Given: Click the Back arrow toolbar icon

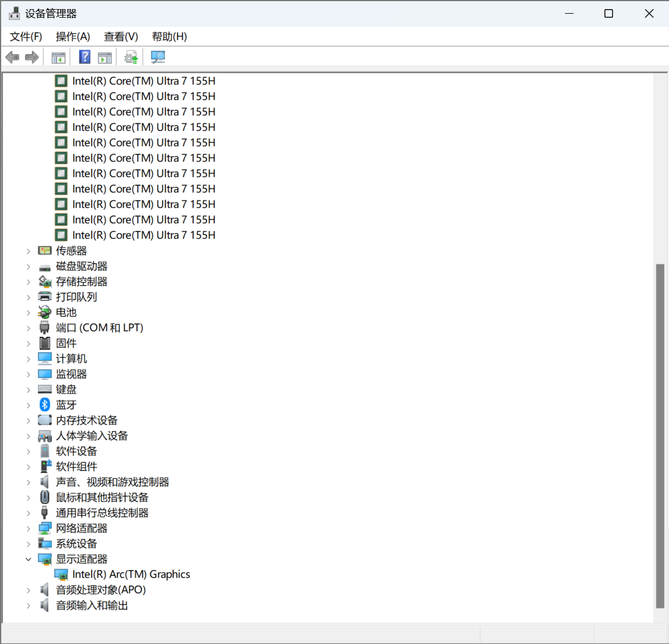Looking at the screenshot, I should pos(13,57).
